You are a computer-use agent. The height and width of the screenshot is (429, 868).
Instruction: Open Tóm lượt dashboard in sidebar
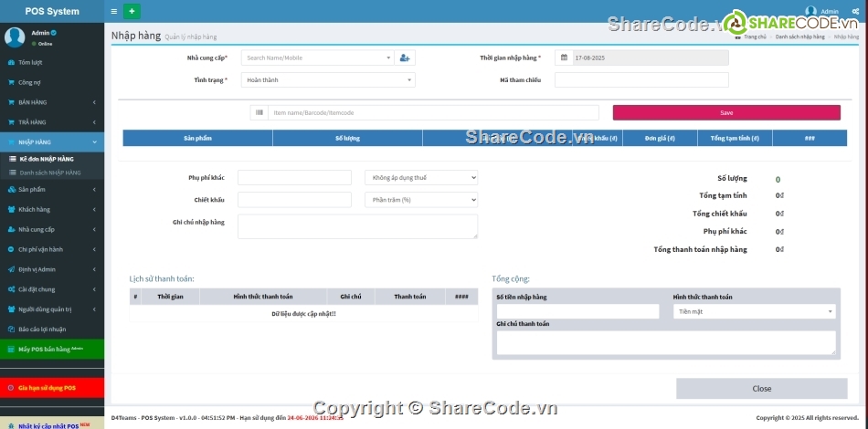coord(31,62)
